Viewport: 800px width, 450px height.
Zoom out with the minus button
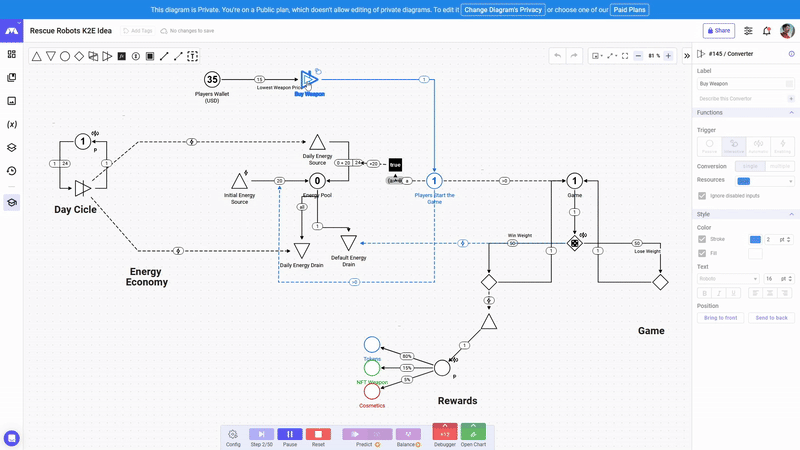coord(638,56)
